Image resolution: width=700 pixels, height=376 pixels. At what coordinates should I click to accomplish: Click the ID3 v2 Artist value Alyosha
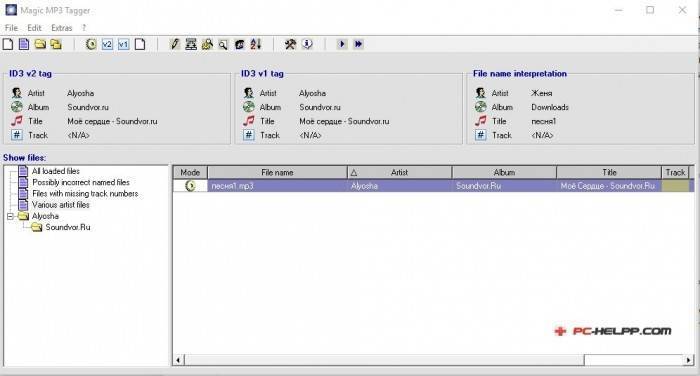click(x=80, y=93)
